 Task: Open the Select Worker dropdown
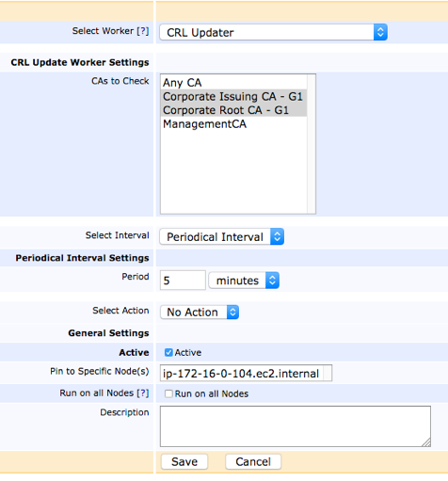(273, 32)
